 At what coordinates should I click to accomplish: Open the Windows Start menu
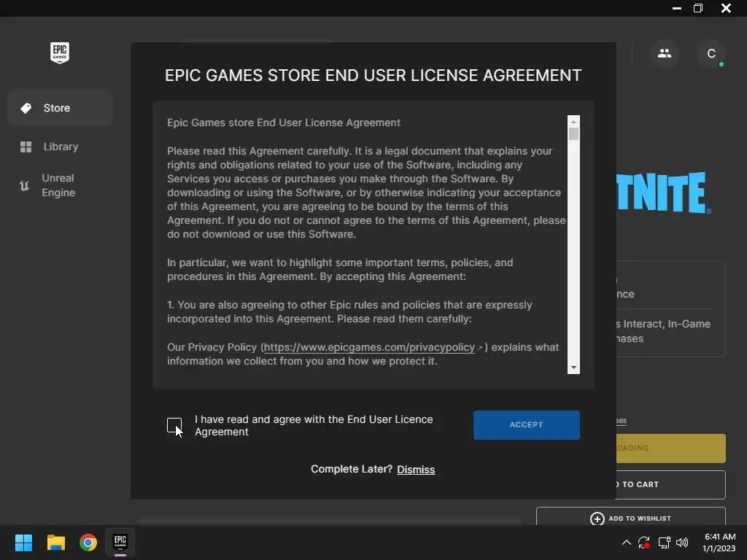pos(23,542)
